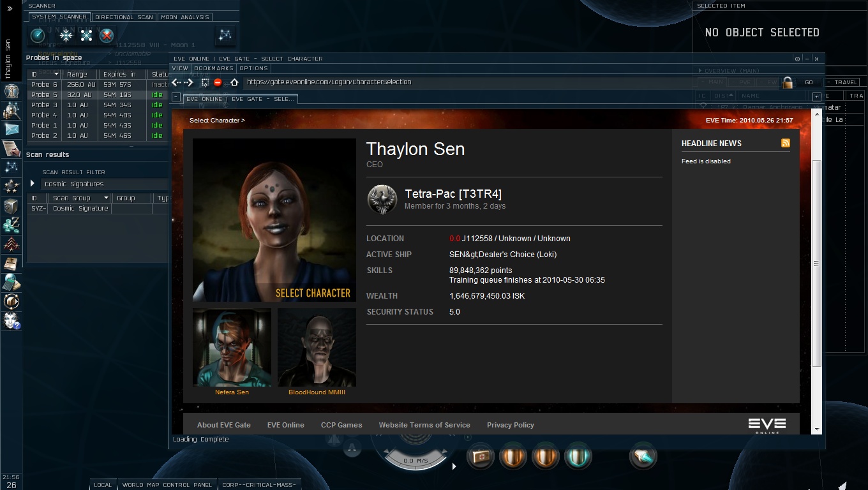Sort probes by the ID column dropdown
The image size is (868, 490).
pos(56,74)
